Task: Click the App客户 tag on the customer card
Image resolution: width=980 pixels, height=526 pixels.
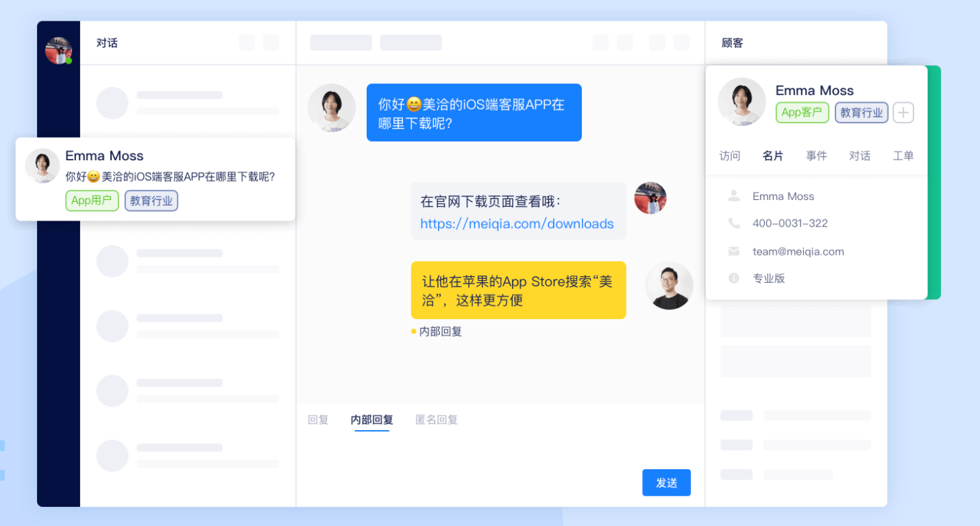Action: click(x=802, y=112)
